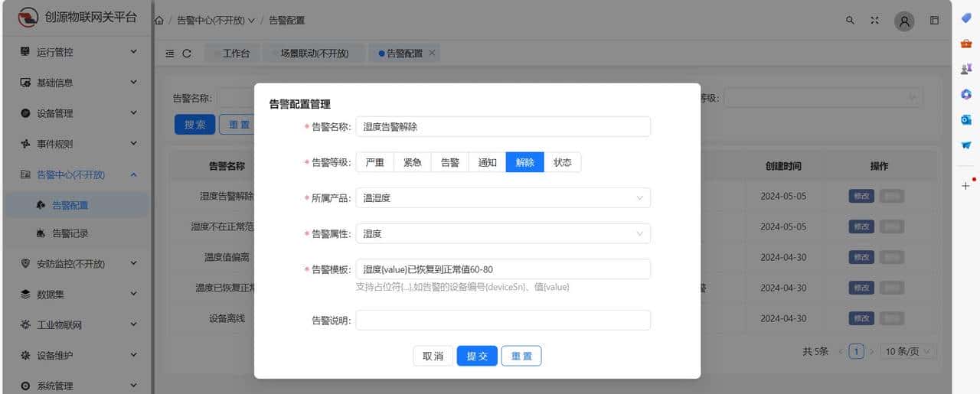Open the Edge tools briefcase icon
Image resolution: width=980 pixels, height=394 pixels.
[966, 44]
